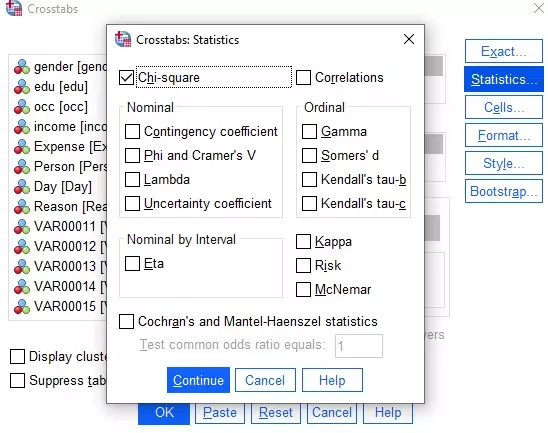The width and height of the screenshot is (548, 433).
Task: Click the VAR00012 variable nominal icon
Action: point(22,246)
